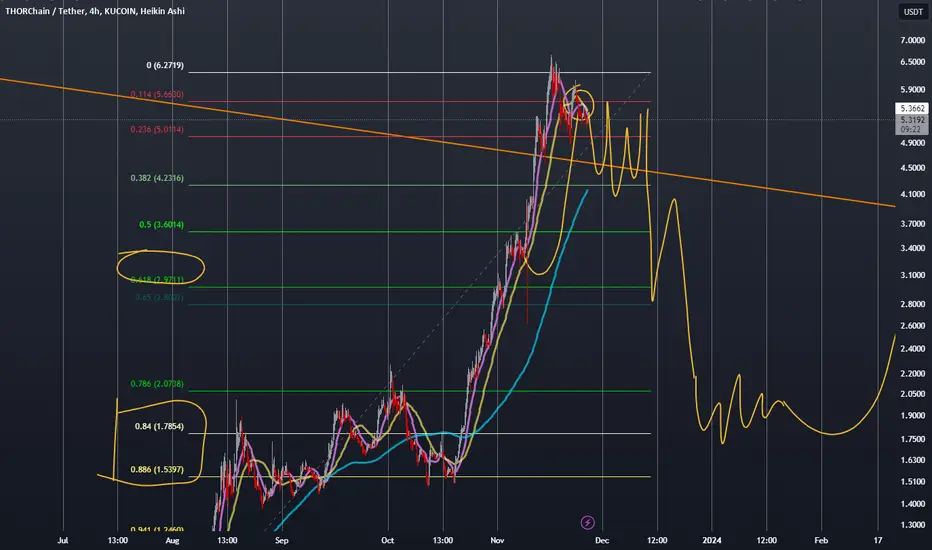Click the 5.9000 price axis label
The height and width of the screenshot is (550, 932).
(x=912, y=90)
